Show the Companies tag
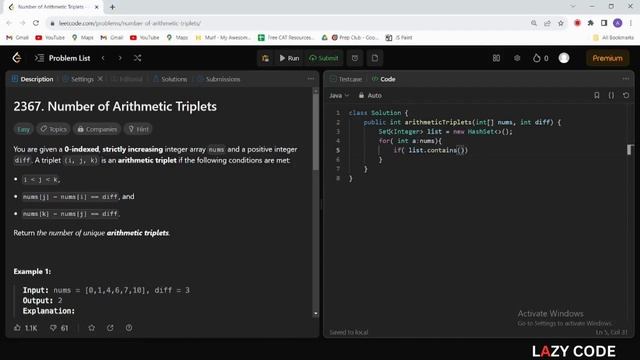The height and width of the screenshot is (360, 640). coord(97,129)
